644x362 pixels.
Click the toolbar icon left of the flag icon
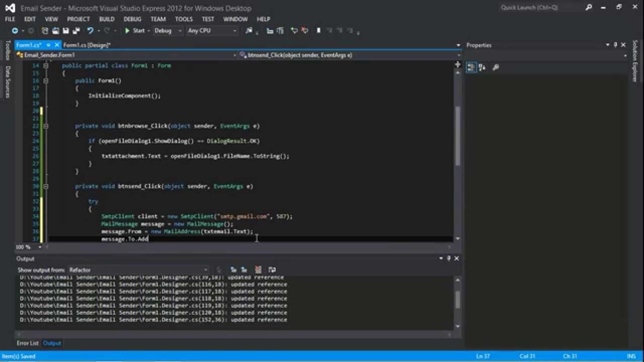(304, 31)
